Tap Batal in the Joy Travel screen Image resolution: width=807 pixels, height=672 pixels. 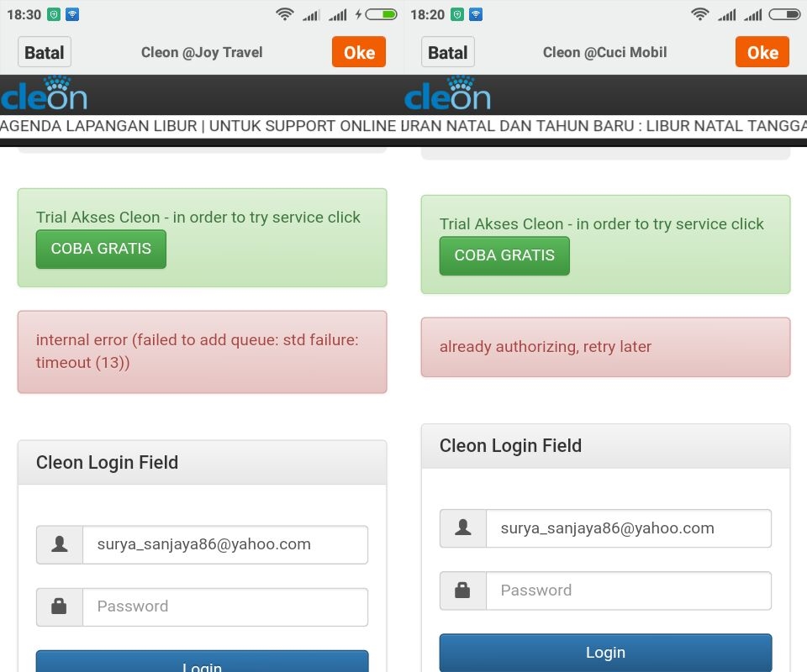tap(45, 52)
